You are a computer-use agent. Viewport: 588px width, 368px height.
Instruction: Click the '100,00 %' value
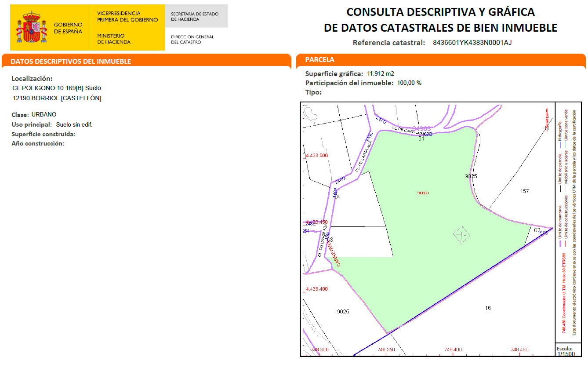tap(409, 83)
